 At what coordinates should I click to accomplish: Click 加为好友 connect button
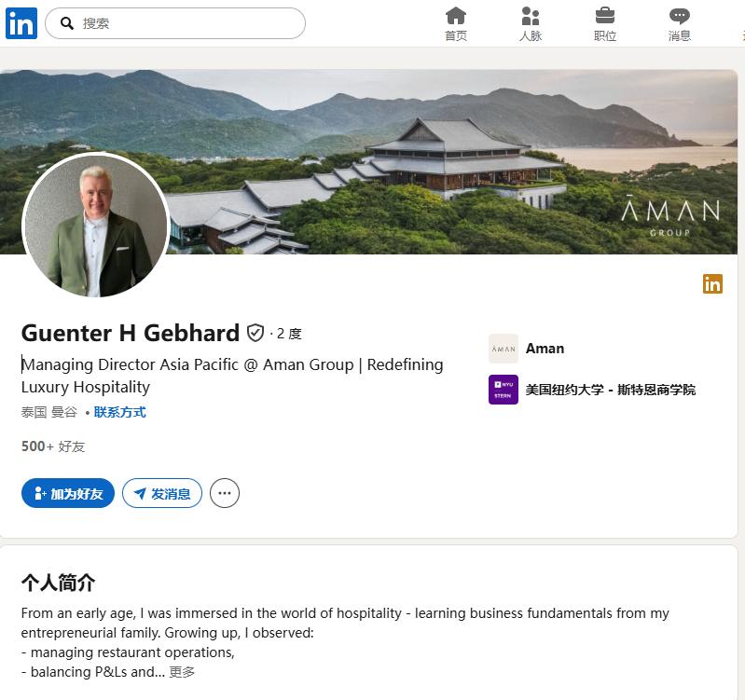(68, 494)
